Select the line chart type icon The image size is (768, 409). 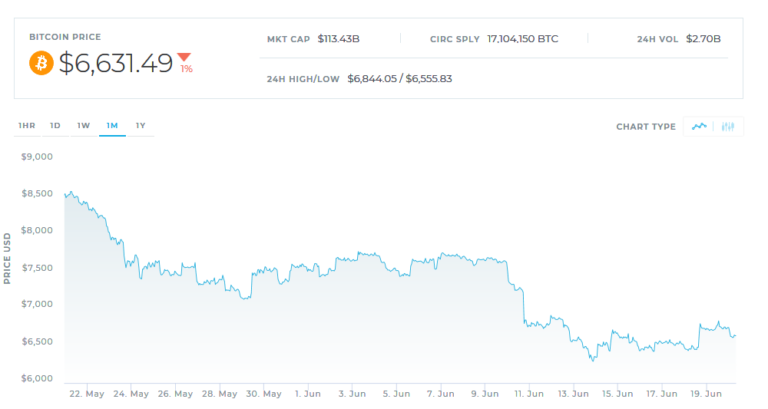[699, 126]
